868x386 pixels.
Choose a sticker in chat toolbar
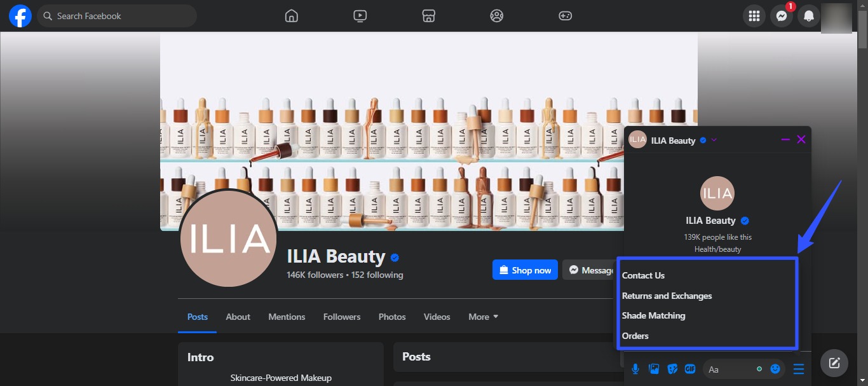672,369
